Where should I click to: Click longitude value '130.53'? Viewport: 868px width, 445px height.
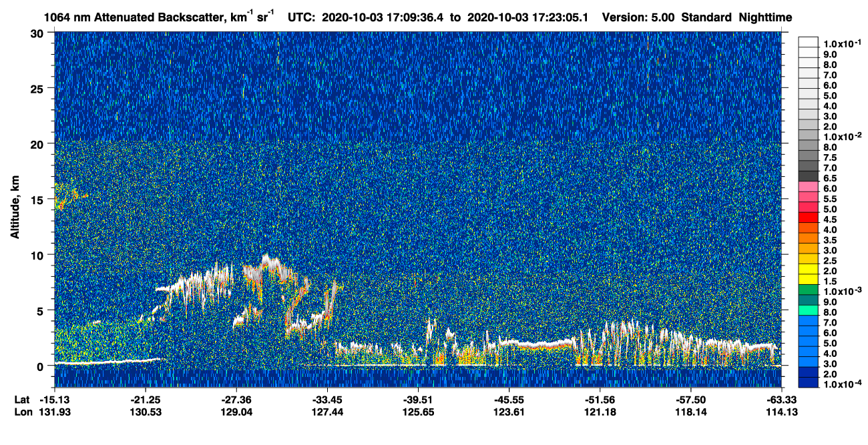coord(146,412)
